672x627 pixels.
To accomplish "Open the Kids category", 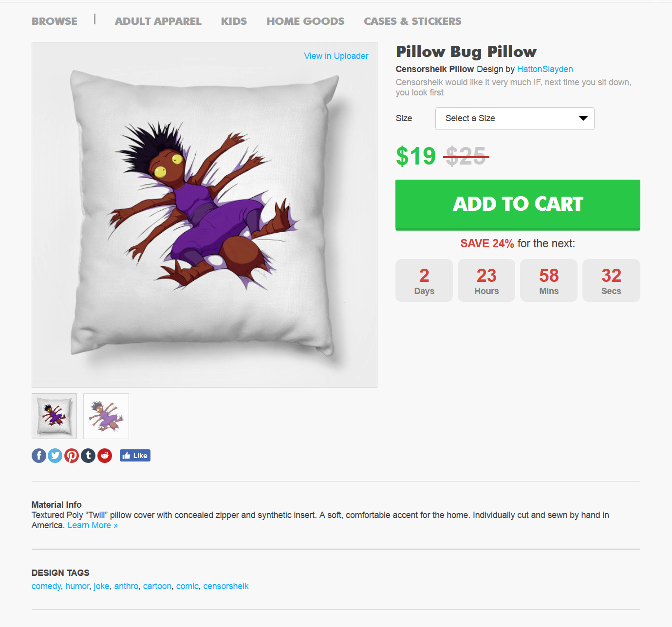I will point(234,21).
